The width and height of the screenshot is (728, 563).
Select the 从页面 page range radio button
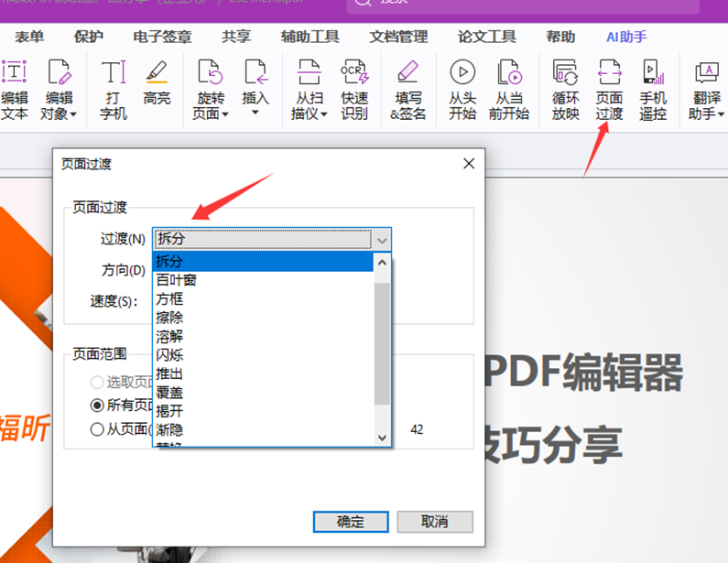97,429
